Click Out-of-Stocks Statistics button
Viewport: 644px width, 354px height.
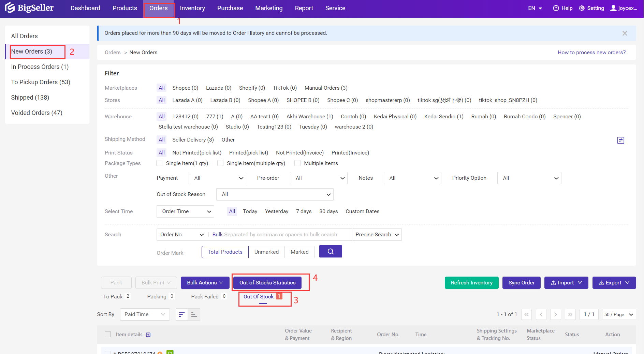tap(267, 283)
